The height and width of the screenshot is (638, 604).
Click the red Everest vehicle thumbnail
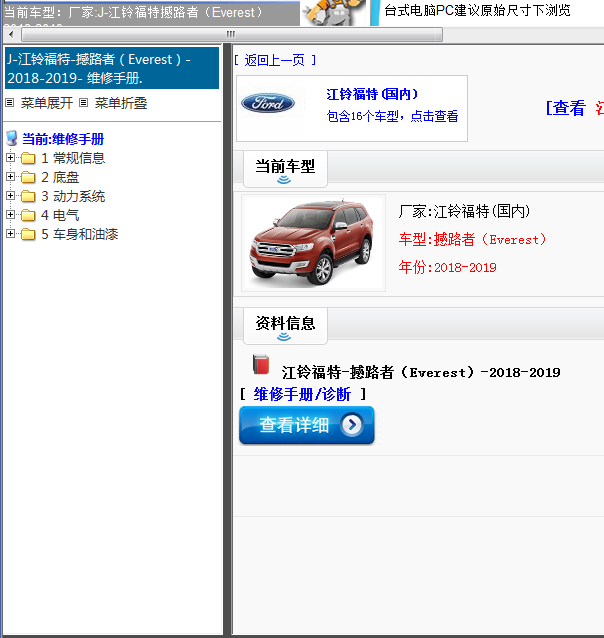[313, 243]
